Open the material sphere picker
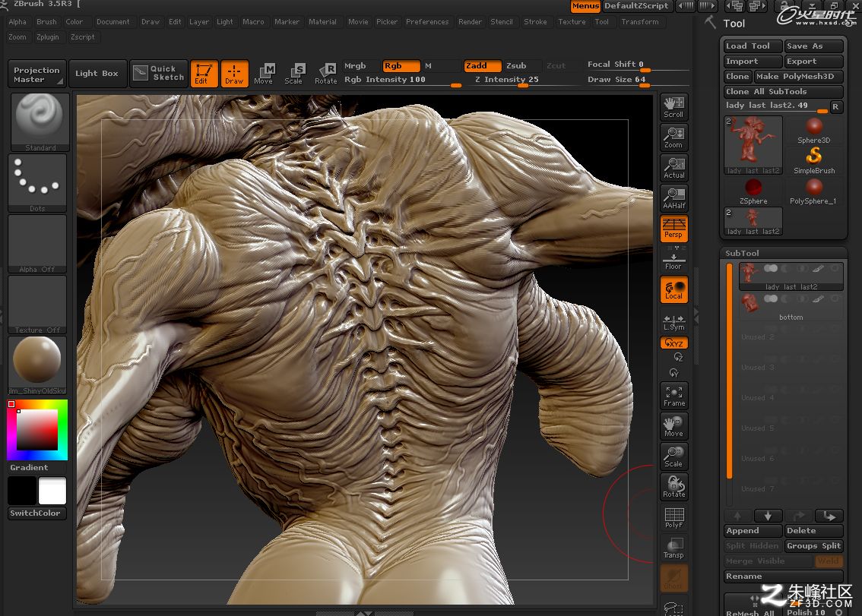 (x=37, y=366)
